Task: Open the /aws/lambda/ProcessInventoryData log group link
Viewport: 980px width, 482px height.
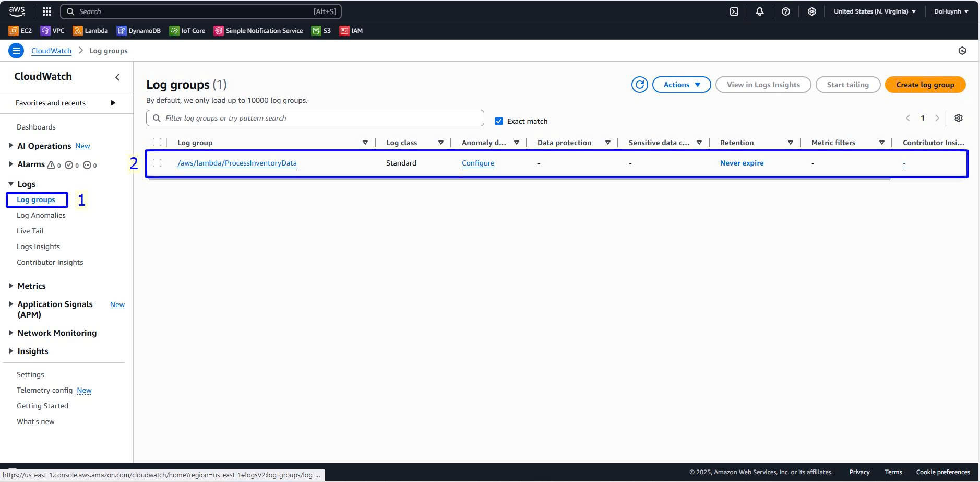Action: (237, 163)
